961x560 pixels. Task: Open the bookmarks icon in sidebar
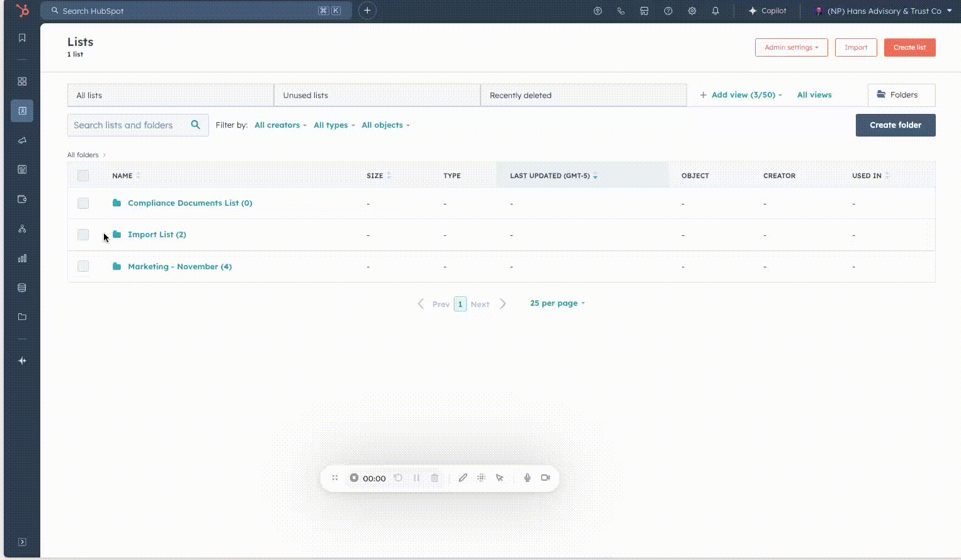(22, 38)
